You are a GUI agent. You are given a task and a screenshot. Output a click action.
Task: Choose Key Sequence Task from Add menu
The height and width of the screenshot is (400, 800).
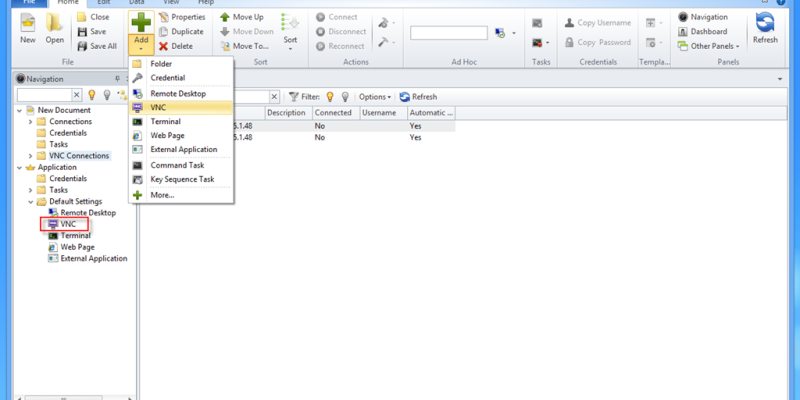[181, 179]
